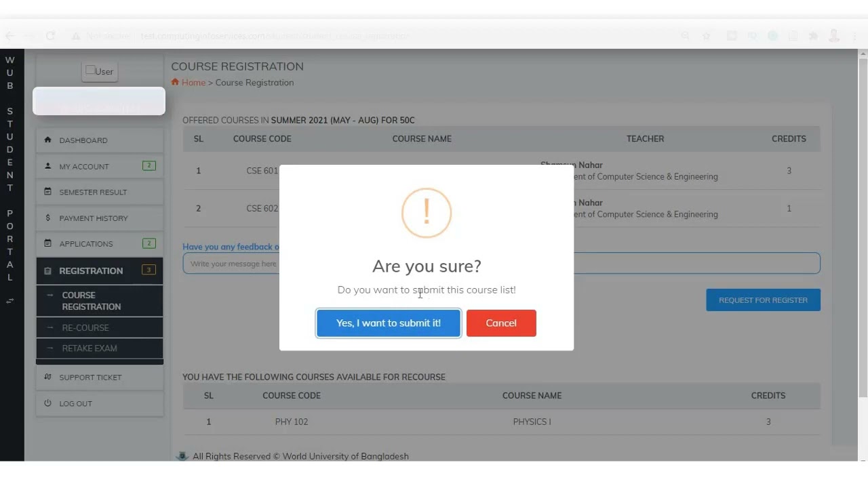868x488 pixels.
Task: Click the dollar icon for Payment History
Action: tap(47, 218)
